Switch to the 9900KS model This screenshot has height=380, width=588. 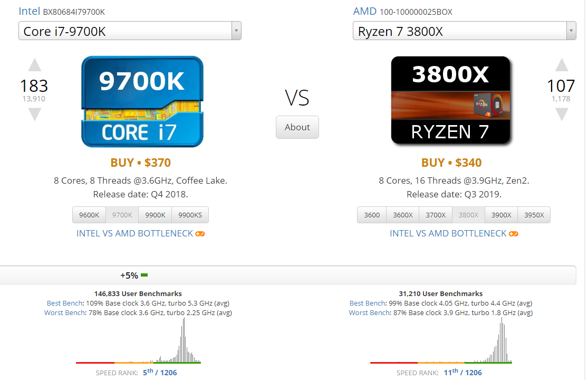click(x=190, y=215)
